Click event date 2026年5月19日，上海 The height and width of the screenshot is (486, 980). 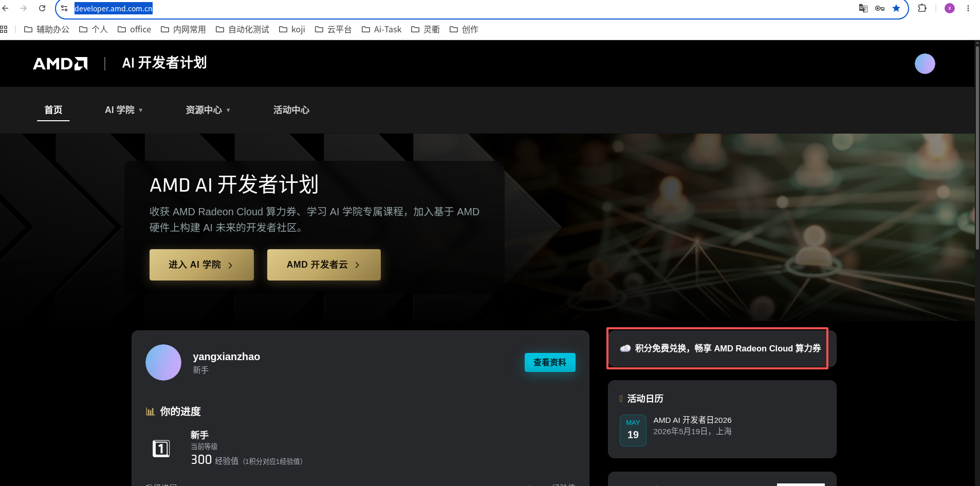point(692,432)
